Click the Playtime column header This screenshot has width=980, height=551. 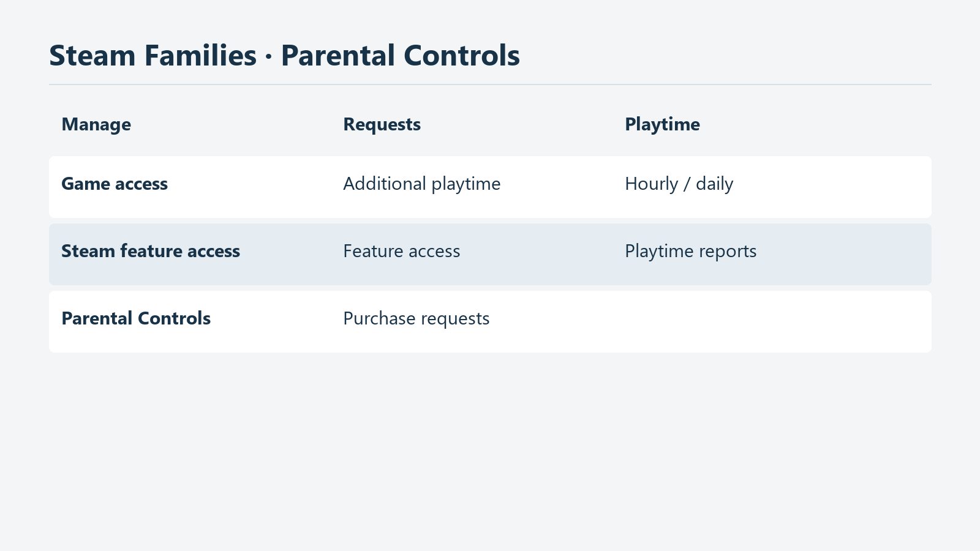point(662,124)
